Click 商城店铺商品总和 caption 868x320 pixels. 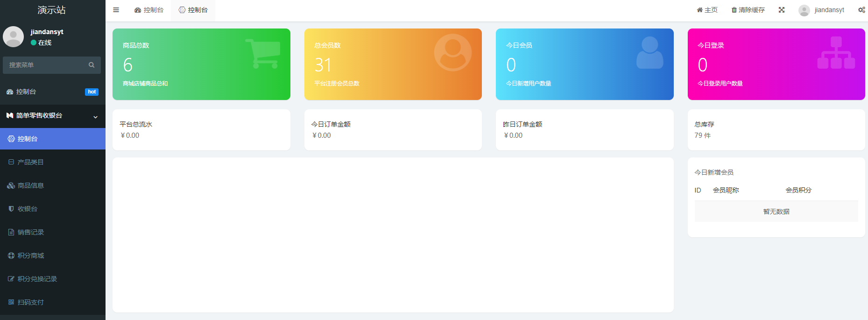(145, 84)
